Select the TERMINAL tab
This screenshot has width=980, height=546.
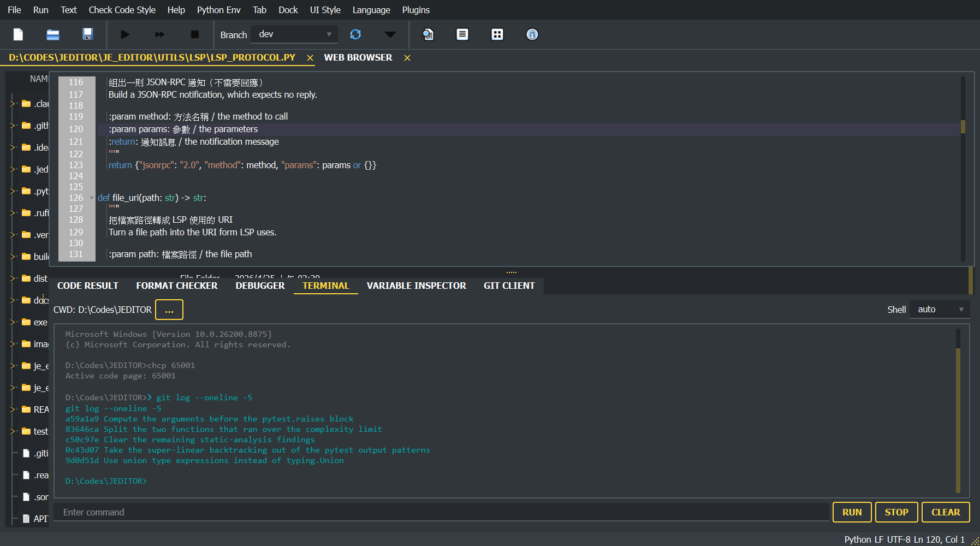[x=326, y=286]
